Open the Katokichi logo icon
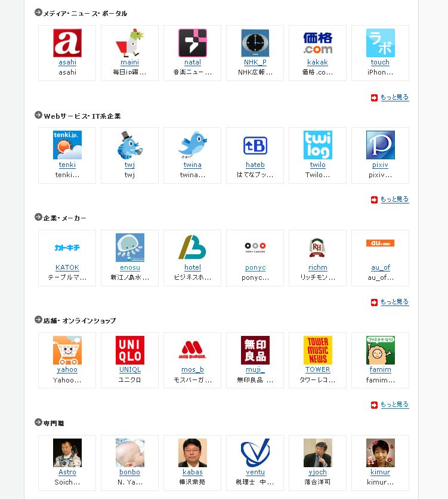 [x=67, y=248]
